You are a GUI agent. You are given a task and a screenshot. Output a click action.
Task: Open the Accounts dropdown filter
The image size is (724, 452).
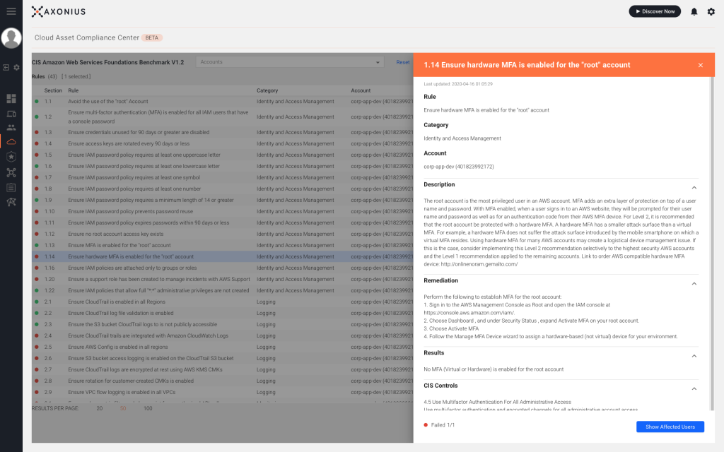pyautogui.click(x=290, y=62)
